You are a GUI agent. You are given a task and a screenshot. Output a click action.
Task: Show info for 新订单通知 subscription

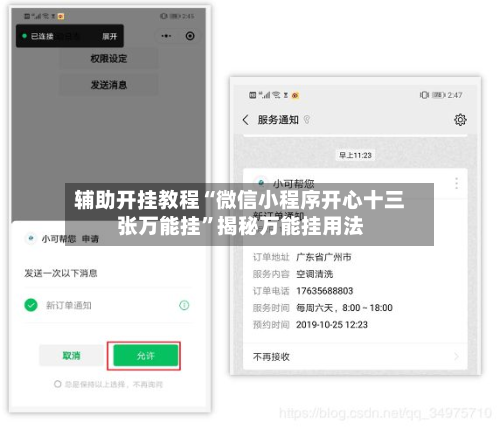[184, 305]
